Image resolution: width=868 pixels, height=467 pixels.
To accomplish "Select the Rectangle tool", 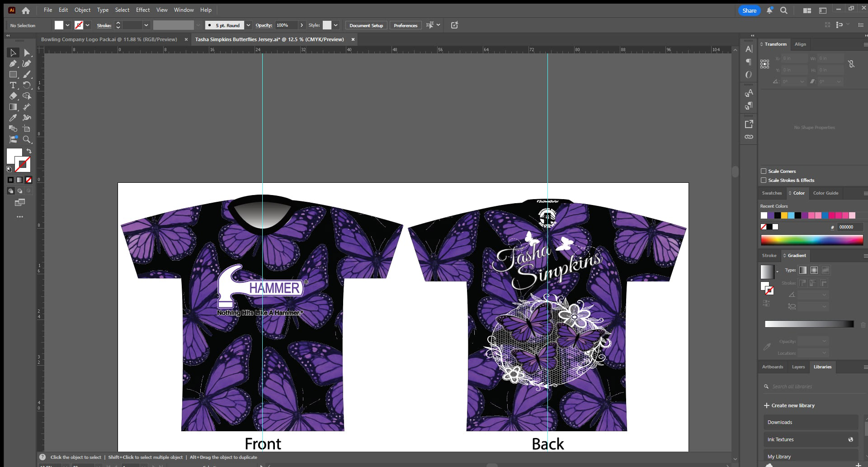I will (13, 75).
